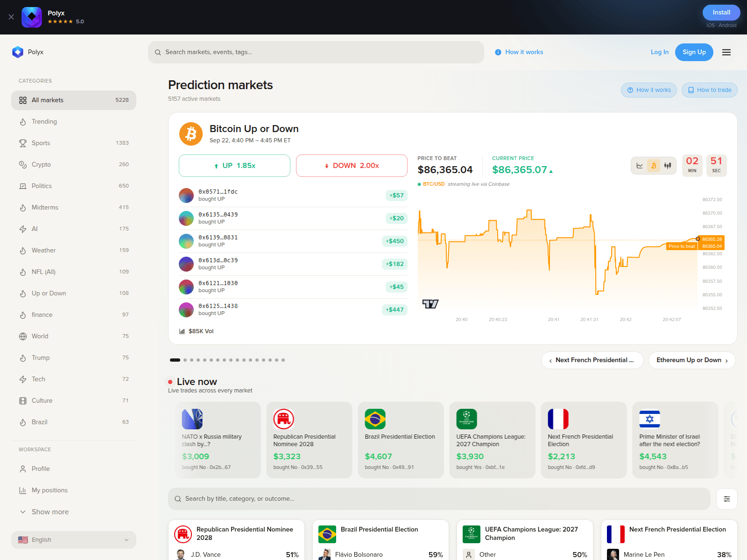Open the hamburger menu icon
Image resolution: width=747 pixels, height=560 pixels.
click(x=726, y=52)
